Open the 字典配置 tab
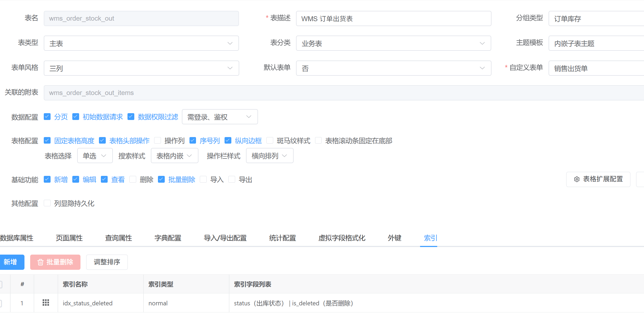Screen dimensions: 644x323 [168, 238]
